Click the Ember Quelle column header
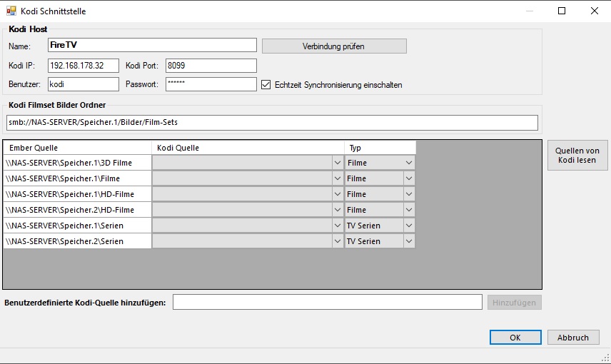 (78, 148)
